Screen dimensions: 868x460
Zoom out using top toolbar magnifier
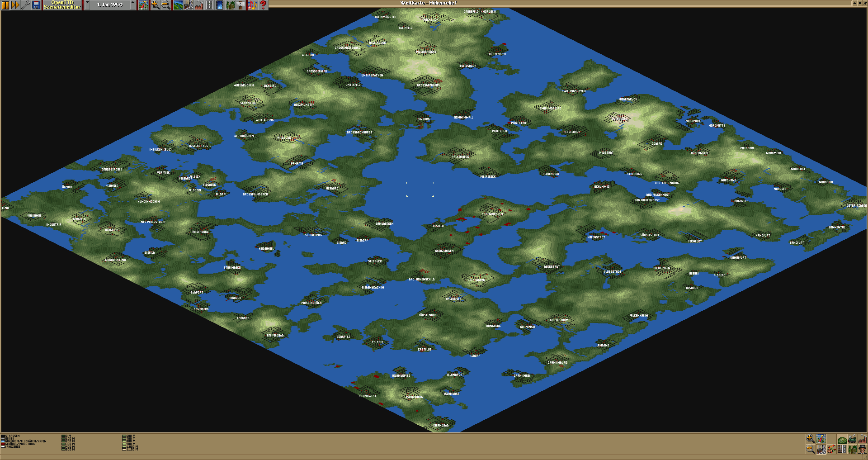(x=165, y=5)
